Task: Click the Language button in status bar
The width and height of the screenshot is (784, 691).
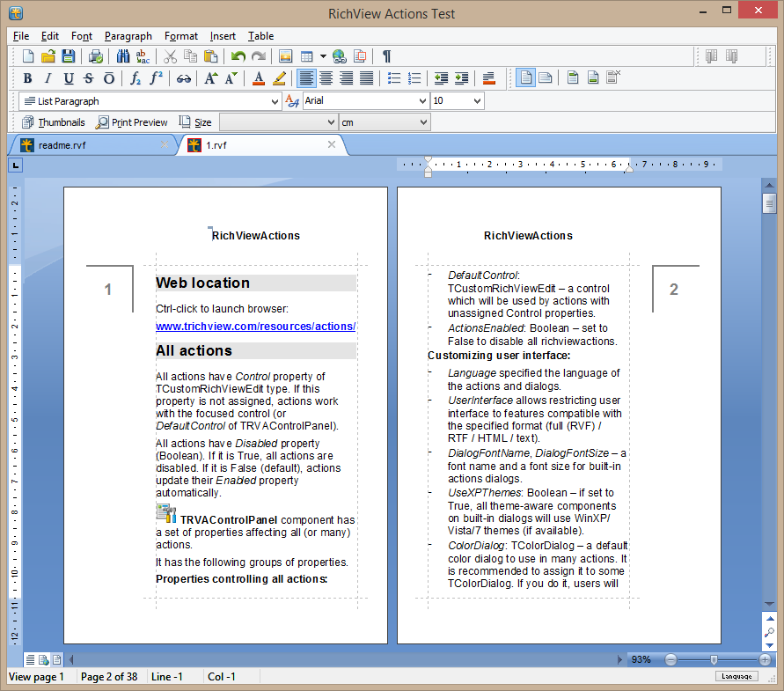Action: tap(734, 676)
